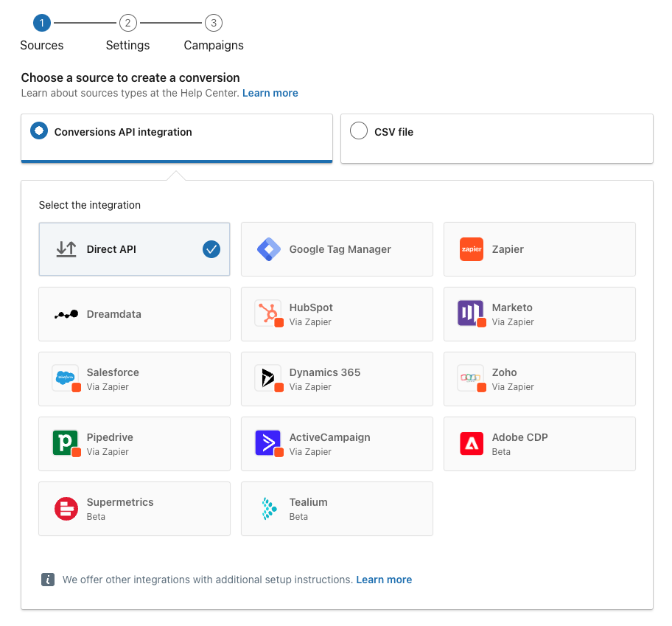Click the Supermetrics red logo icon
Image resolution: width=672 pixels, height=626 pixels.
click(66, 509)
